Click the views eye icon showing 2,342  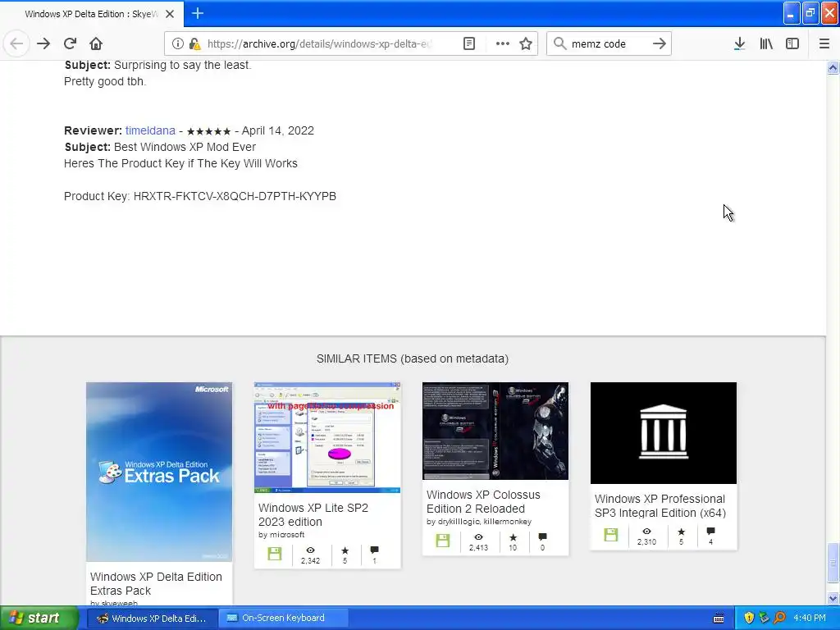(x=310, y=550)
